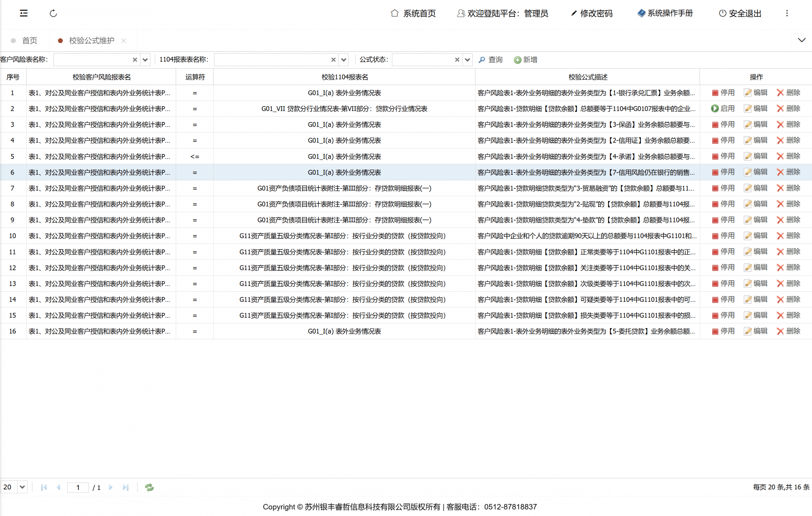
Task: Expand 客户风险表名称 dropdown arrow
Action: pos(145,60)
